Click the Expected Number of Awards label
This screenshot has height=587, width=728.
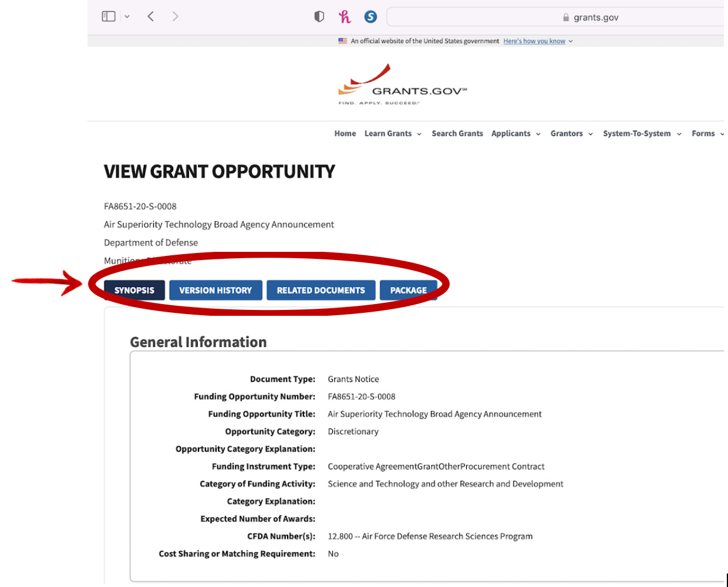click(258, 519)
